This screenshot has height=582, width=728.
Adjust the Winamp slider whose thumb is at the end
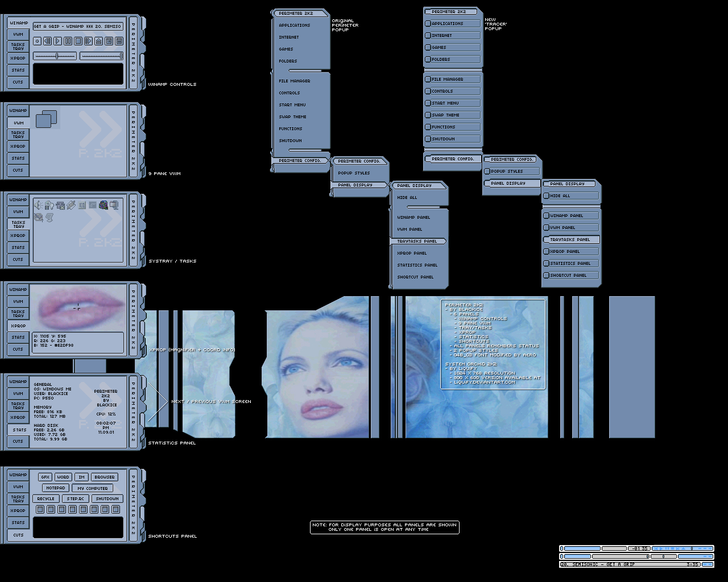point(101,56)
